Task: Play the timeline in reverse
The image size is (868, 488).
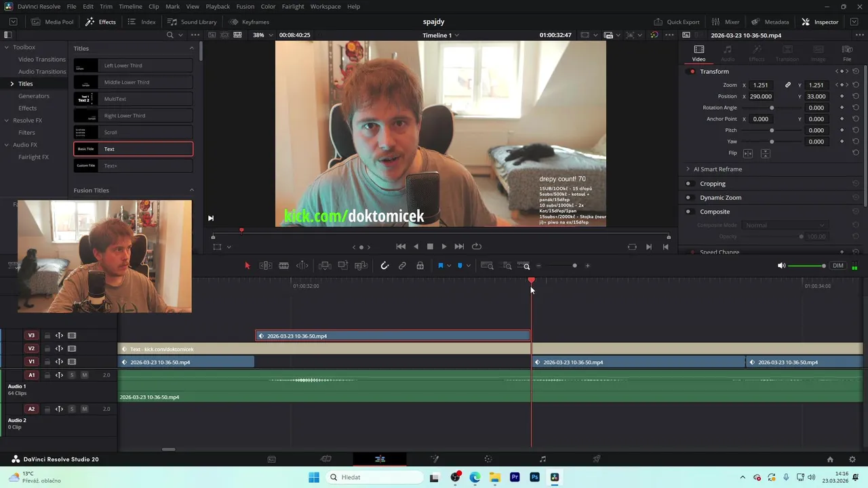Action: [x=416, y=247]
